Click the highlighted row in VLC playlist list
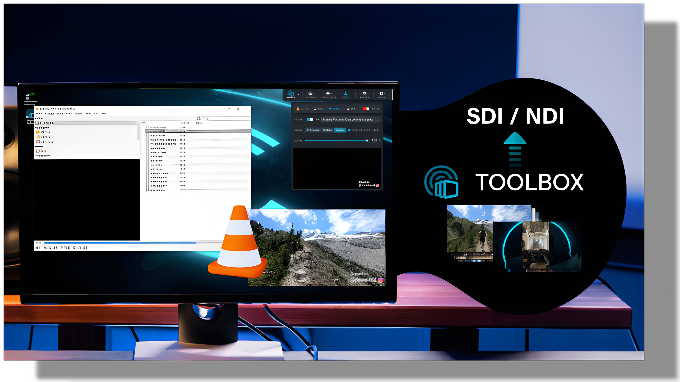The width and height of the screenshot is (680, 382). tap(198, 131)
